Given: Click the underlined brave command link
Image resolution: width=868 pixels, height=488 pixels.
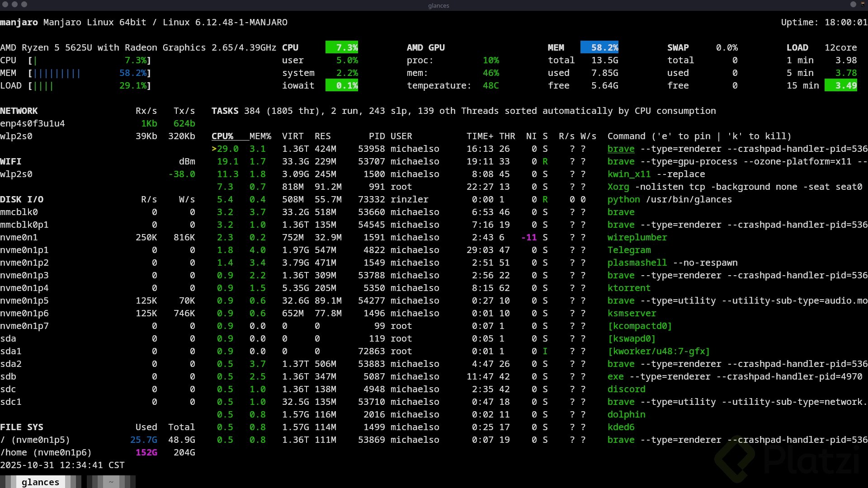Looking at the screenshot, I should 621,149.
